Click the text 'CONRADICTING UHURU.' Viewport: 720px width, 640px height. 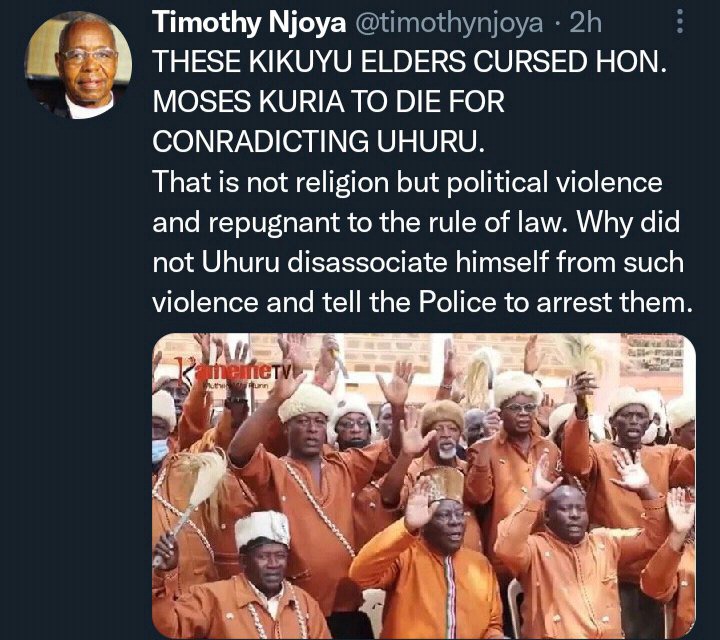319,142
